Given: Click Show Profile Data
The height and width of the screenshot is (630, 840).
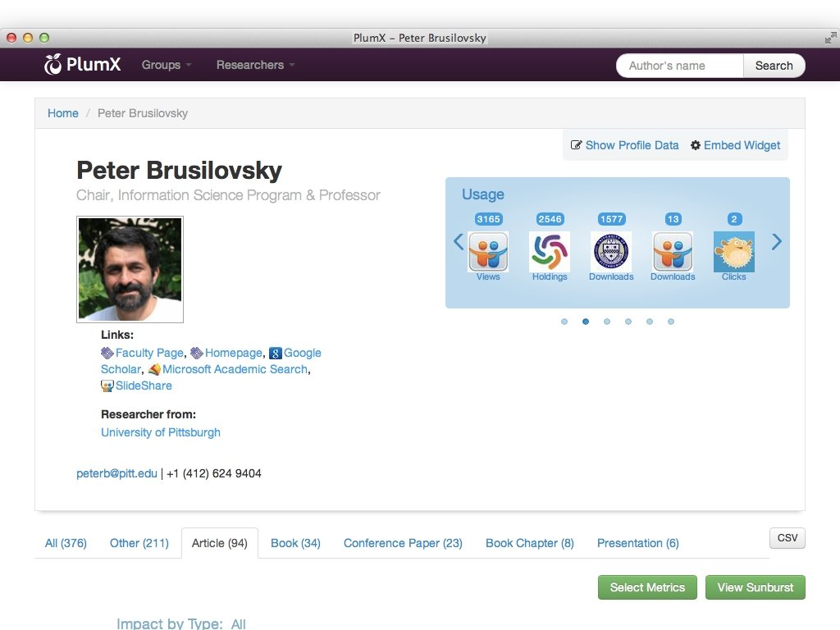Looking at the screenshot, I should pyautogui.click(x=624, y=145).
